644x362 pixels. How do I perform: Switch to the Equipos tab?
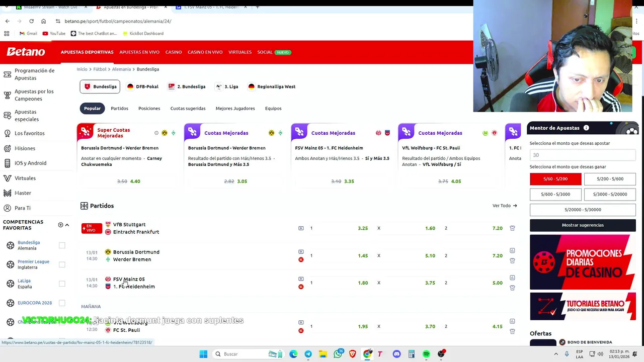coord(273,108)
